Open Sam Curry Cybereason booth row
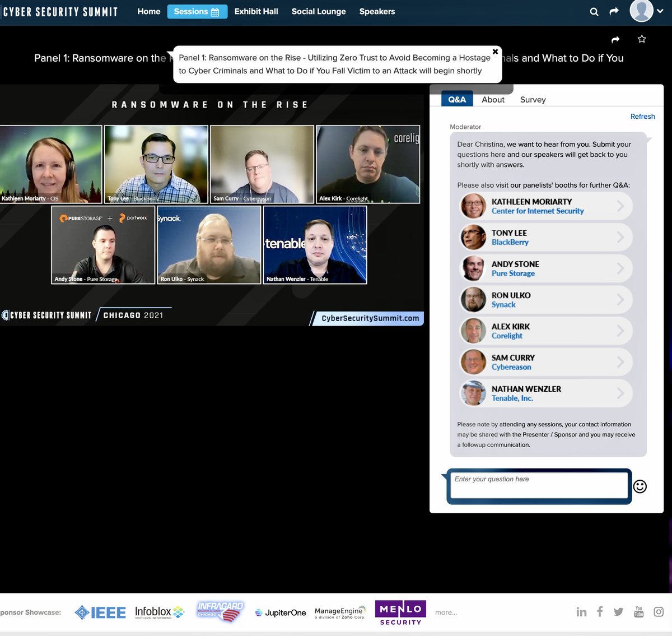This screenshot has height=636, width=672. coord(545,362)
